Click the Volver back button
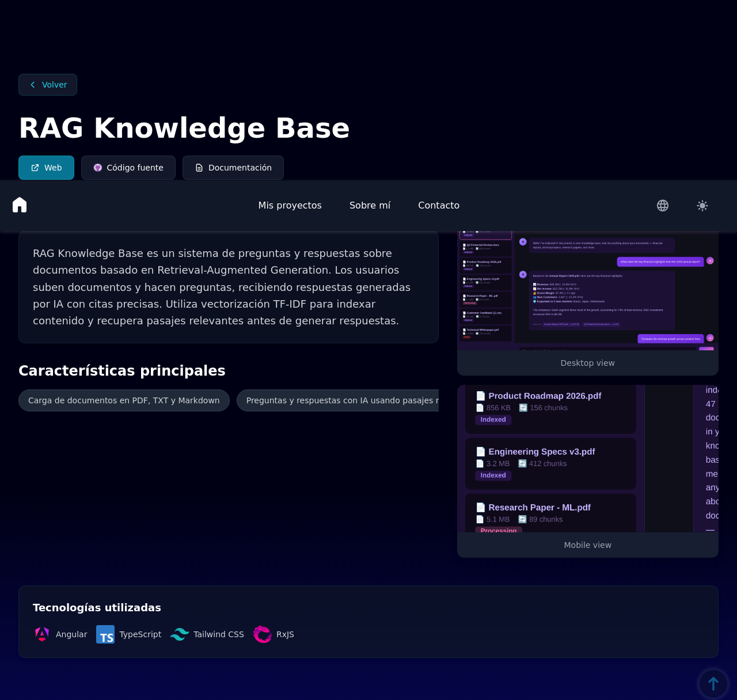Viewport: 737px width, 700px height. [x=48, y=85]
